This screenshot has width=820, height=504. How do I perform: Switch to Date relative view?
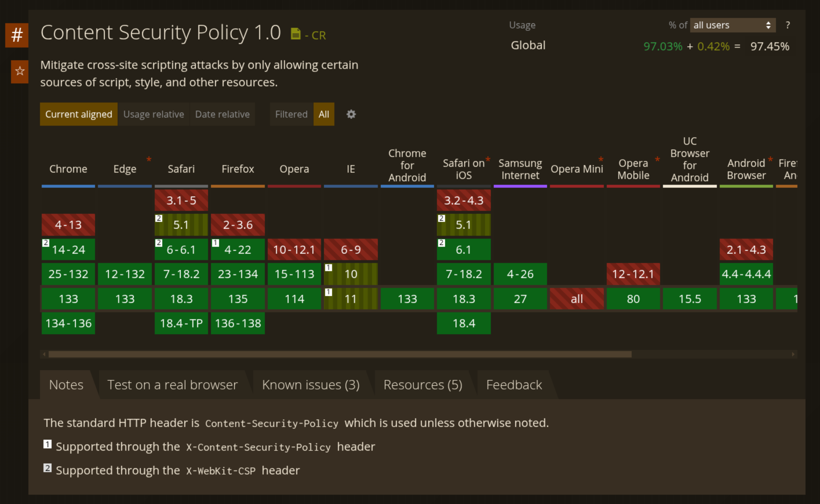(x=222, y=114)
